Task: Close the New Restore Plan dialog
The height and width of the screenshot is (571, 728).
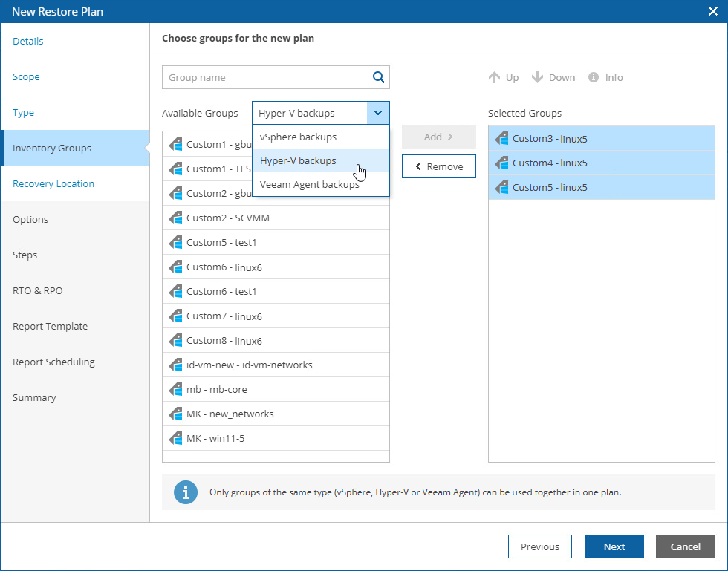Action: (x=712, y=11)
